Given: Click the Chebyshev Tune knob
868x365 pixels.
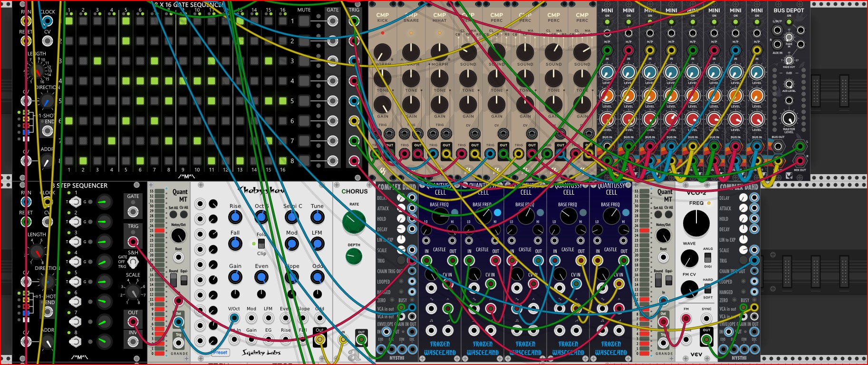Looking at the screenshot, I should (317, 217).
